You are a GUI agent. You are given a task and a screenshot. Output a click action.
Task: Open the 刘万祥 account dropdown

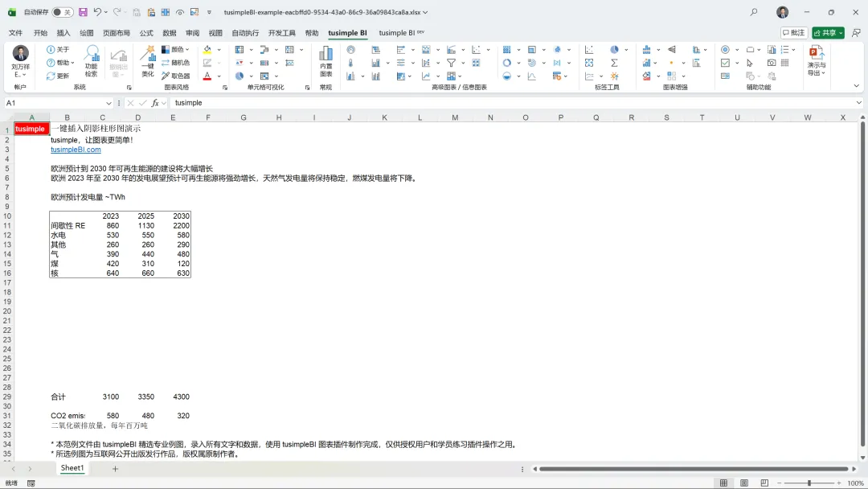tap(20, 61)
